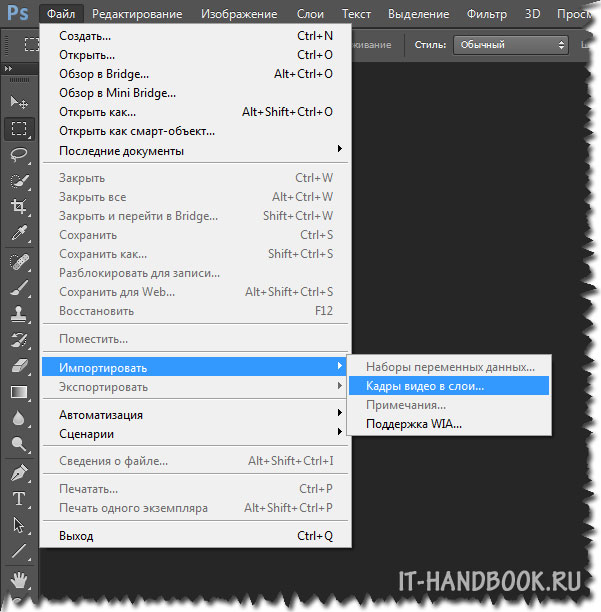Click Наборы переменных данных... submenu item
Image resolution: width=601 pixels, height=612 pixels.
tap(449, 366)
